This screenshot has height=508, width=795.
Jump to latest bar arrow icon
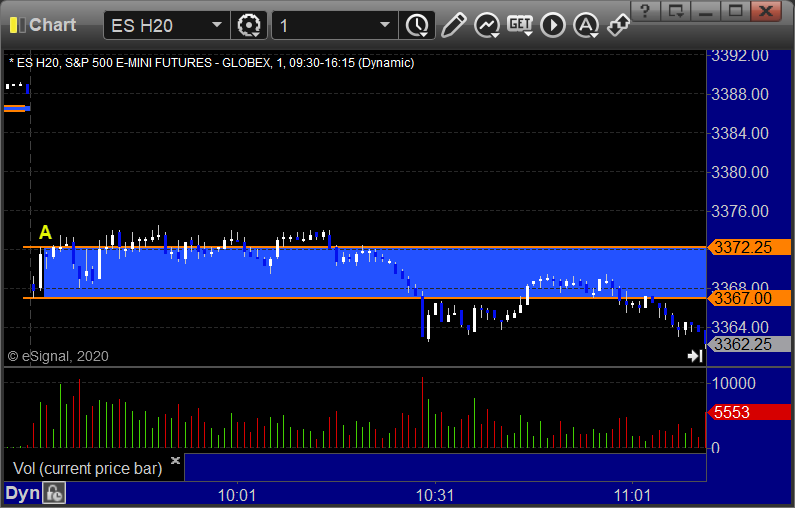click(x=695, y=356)
